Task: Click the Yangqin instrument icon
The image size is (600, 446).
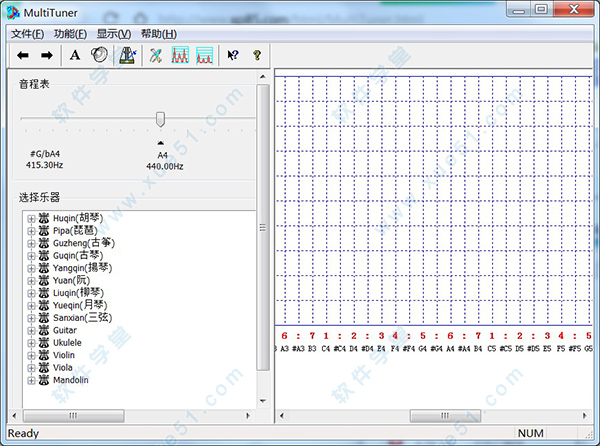Action: click(44, 268)
